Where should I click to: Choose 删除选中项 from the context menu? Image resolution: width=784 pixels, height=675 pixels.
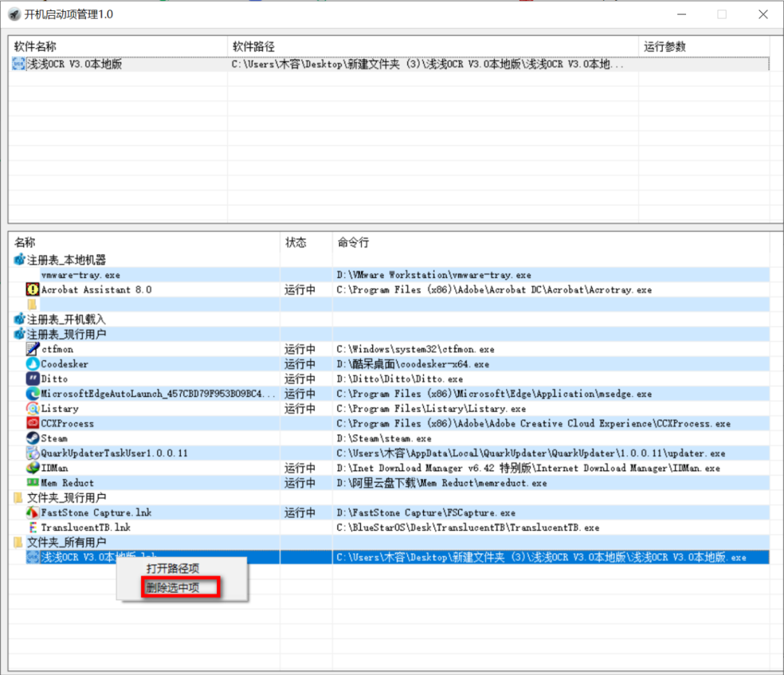click(x=173, y=587)
